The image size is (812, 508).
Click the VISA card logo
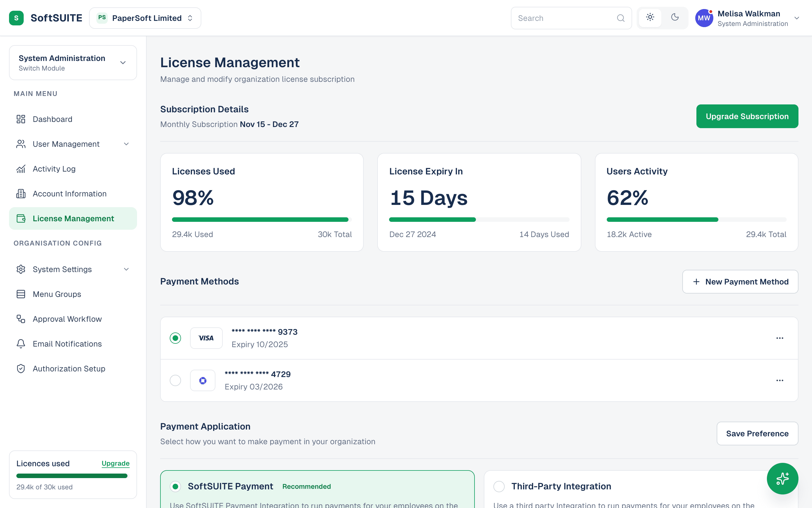coord(206,338)
